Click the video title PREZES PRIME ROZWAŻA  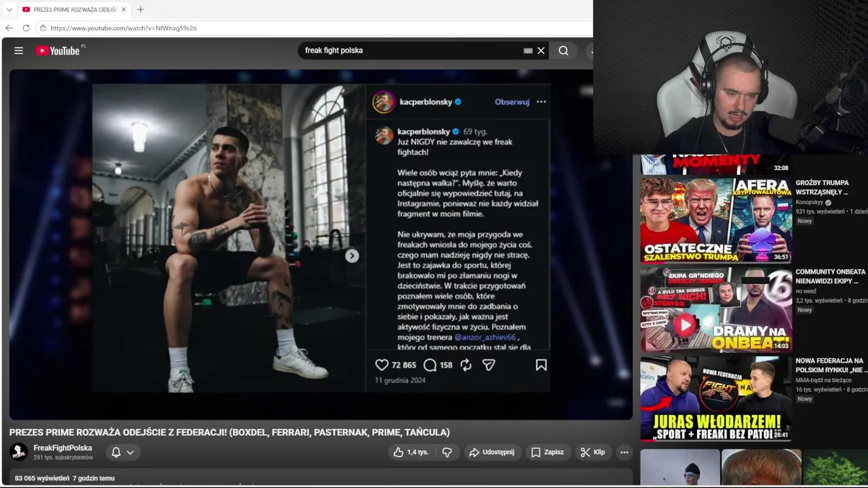[229, 432]
